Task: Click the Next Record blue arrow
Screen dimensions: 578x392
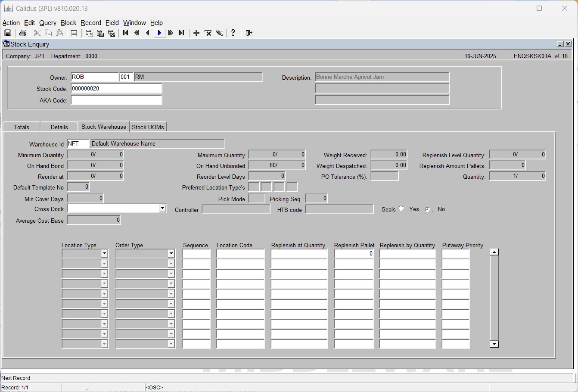Action: point(159,33)
